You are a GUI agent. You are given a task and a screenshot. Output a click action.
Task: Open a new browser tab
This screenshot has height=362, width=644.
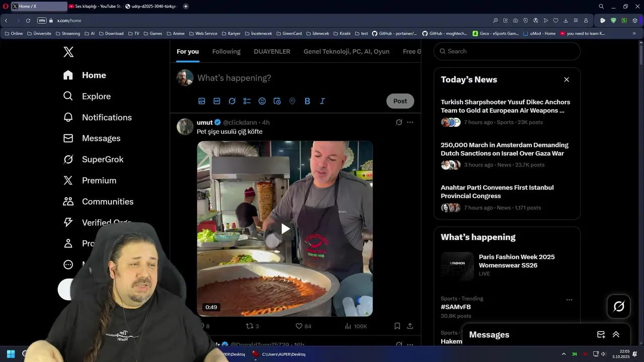tap(186, 7)
